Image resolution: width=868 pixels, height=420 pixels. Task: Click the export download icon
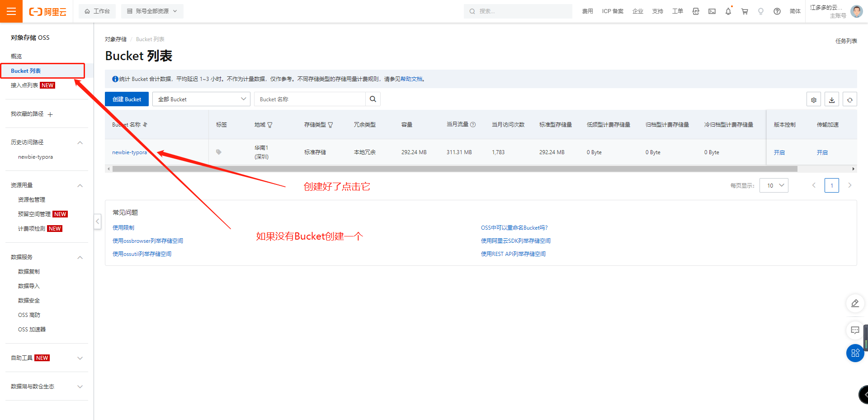[x=832, y=99]
